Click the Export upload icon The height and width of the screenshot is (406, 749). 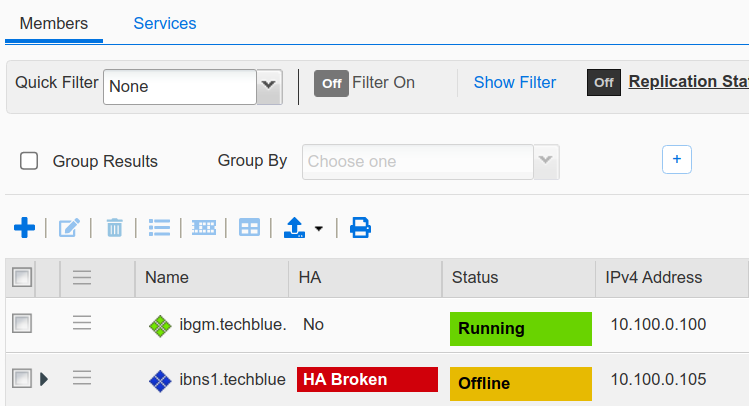(295, 228)
